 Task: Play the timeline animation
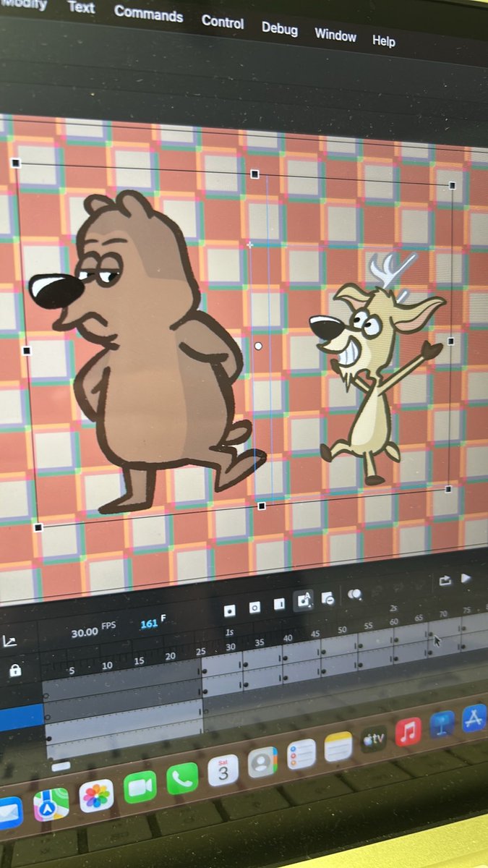tap(466, 578)
